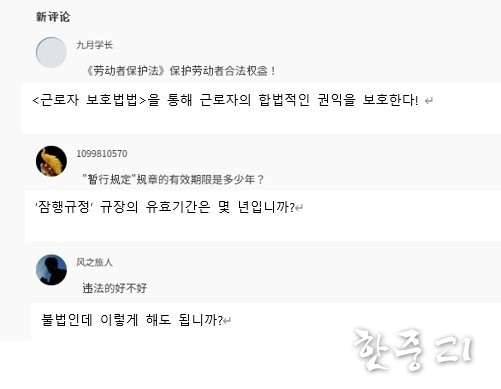Image resolution: width=501 pixels, height=389 pixels.
Task: Select the 新评论 section heading
Action: 53,17
